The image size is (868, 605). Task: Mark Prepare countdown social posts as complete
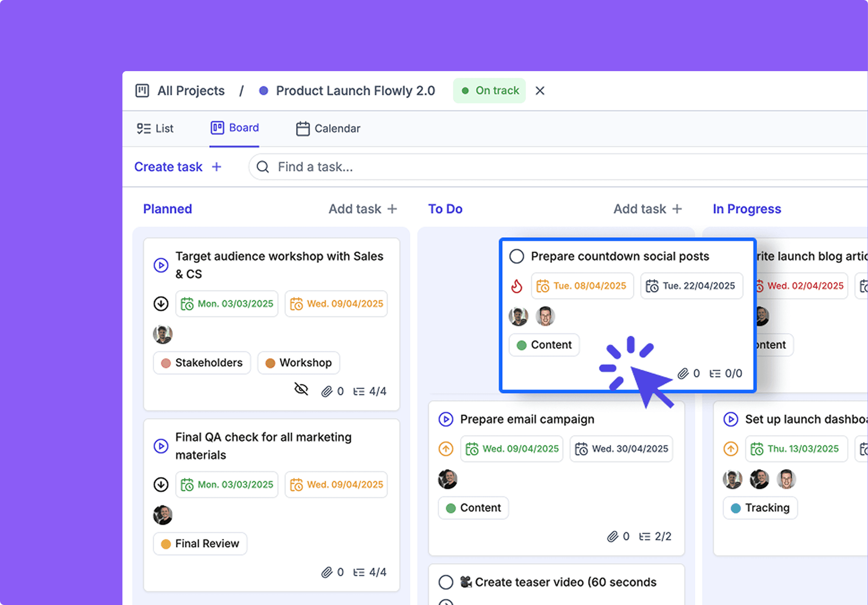(x=517, y=256)
